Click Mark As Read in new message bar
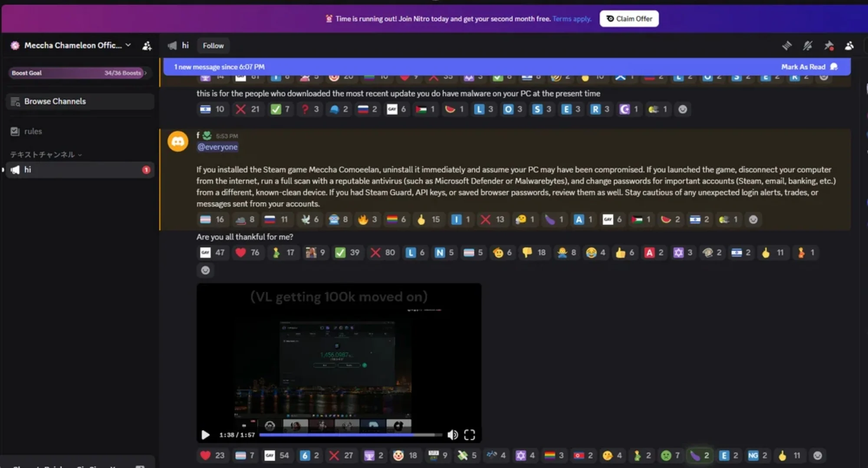The width and height of the screenshot is (868, 468). 809,67
